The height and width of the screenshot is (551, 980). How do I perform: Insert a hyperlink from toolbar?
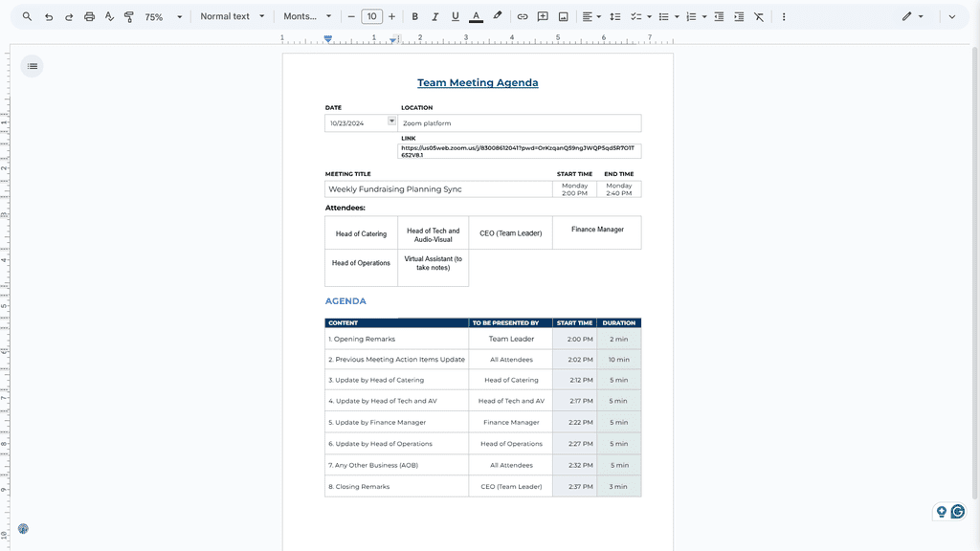tap(523, 17)
